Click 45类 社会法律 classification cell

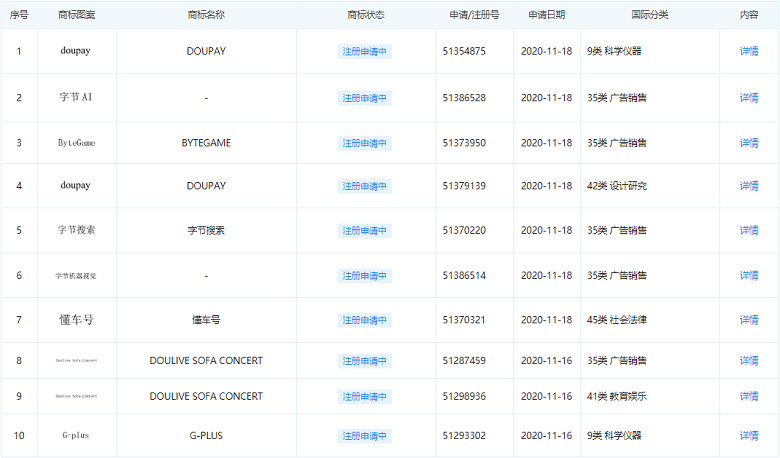click(617, 320)
